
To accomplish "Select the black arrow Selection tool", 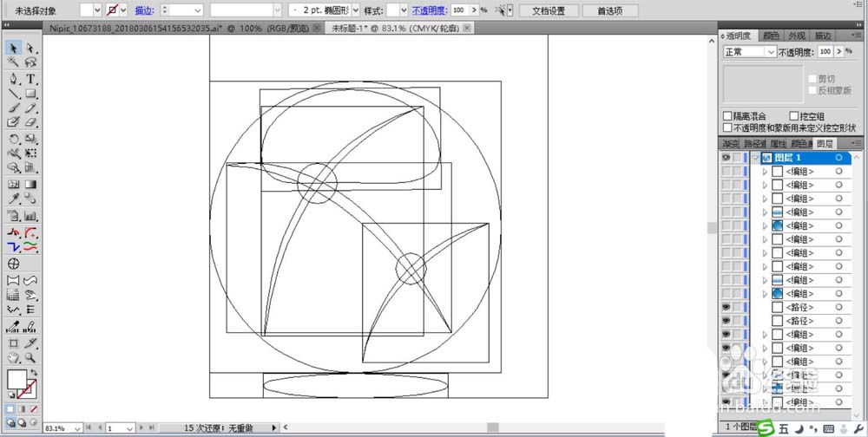I will 14,48.
